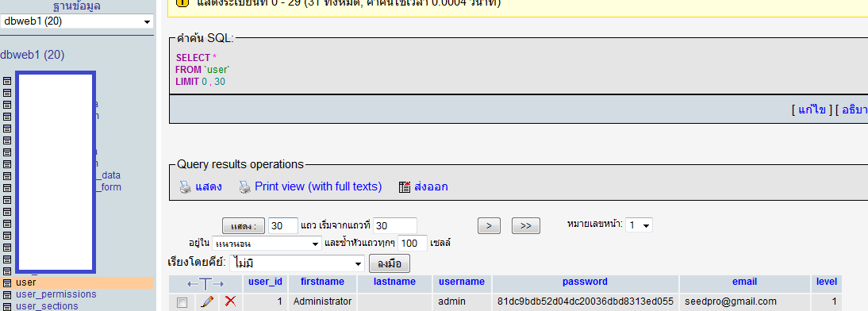Click the Print view printer icon
The width and height of the screenshot is (868, 311).
[244, 187]
